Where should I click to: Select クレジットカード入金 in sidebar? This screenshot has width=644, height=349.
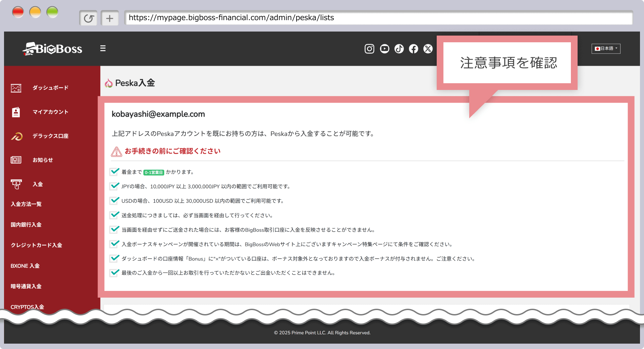[36, 245]
